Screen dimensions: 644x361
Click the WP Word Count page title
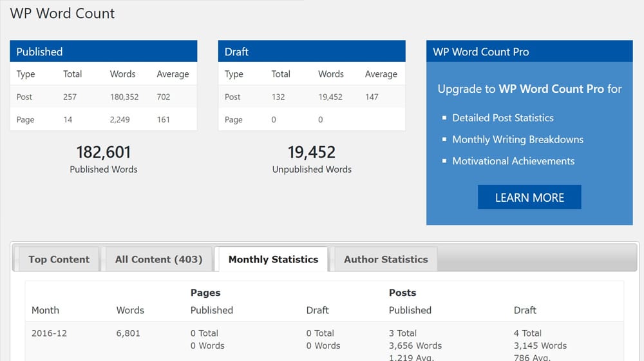[x=62, y=13]
